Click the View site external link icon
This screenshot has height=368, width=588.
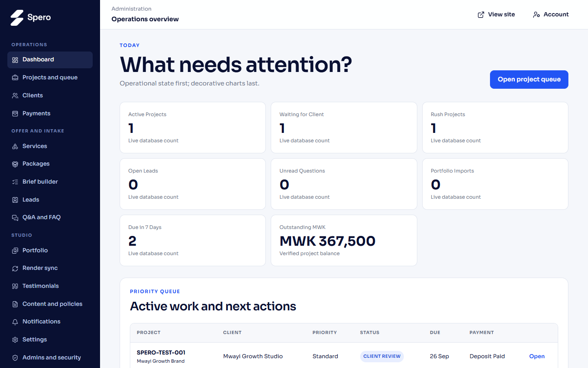point(481,15)
